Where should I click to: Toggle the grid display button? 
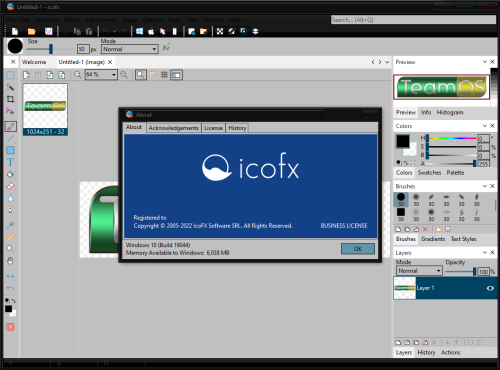[164, 75]
